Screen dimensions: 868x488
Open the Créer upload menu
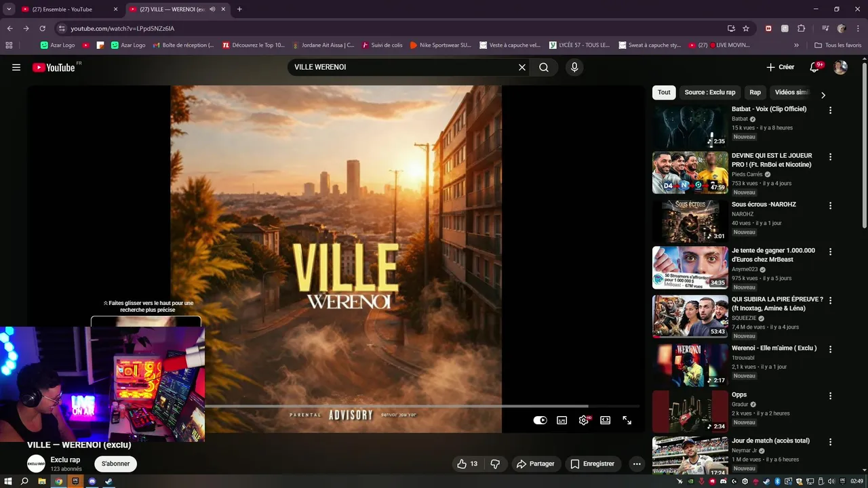[780, 67]
